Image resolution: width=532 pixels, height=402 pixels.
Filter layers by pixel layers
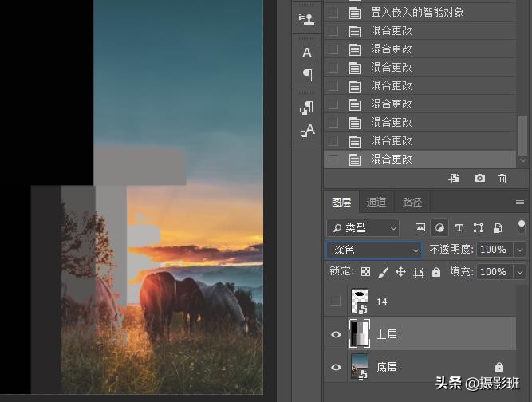(420, 227)
